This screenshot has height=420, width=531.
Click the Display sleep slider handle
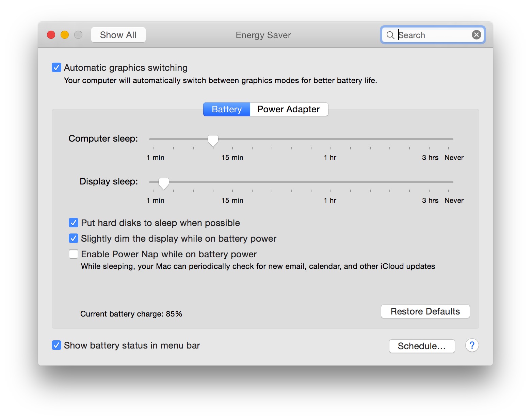(164, 183)
